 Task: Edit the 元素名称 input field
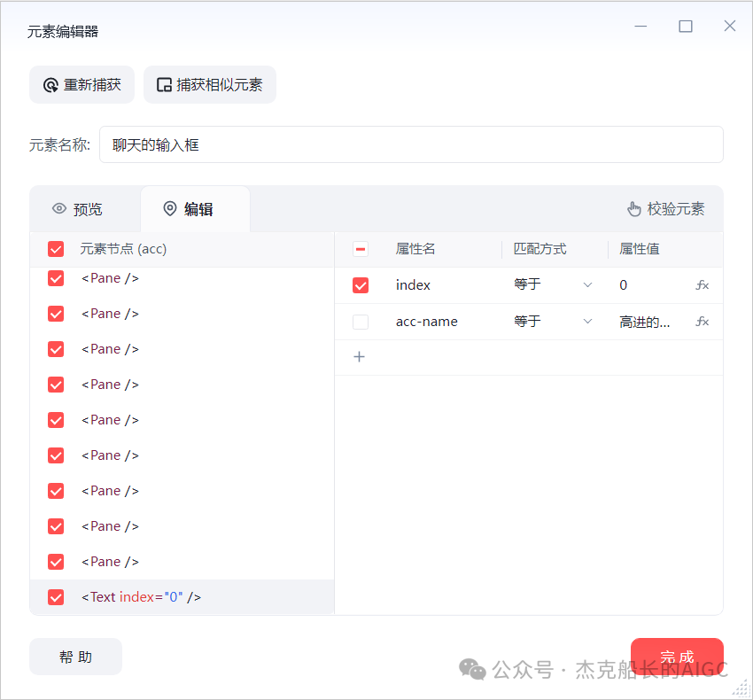click(x=411, y=144)
